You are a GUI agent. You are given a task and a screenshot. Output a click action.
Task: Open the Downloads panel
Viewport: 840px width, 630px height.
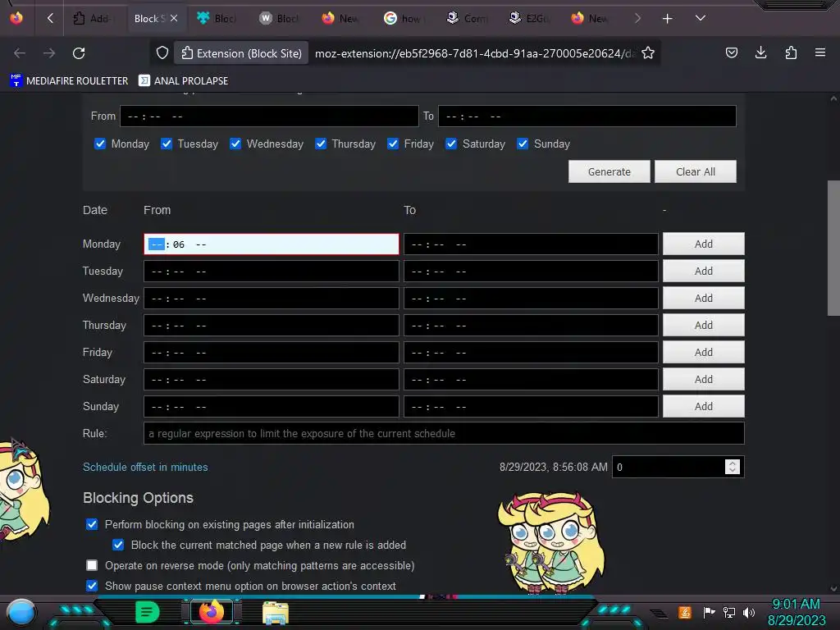click(x=760, y=52)
